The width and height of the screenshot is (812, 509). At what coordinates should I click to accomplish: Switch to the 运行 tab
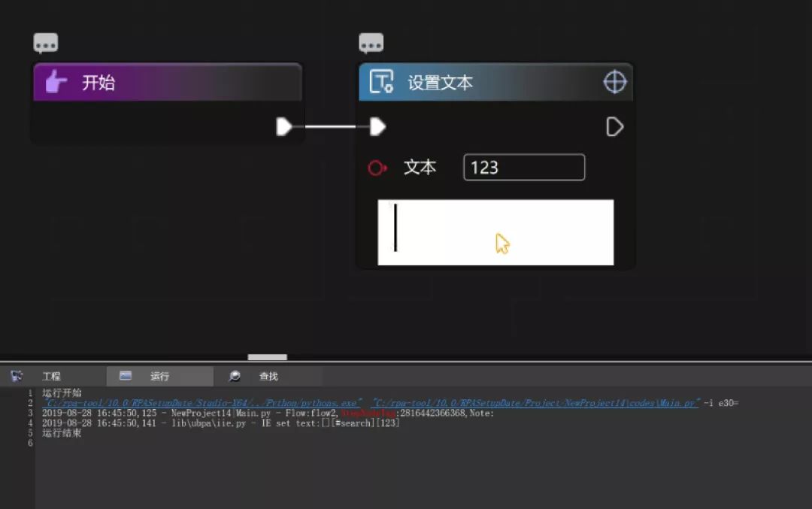coord(159,377)
